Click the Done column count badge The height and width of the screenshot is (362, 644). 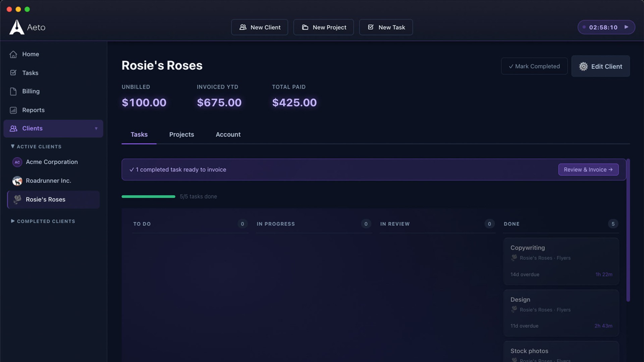point(613,224)
